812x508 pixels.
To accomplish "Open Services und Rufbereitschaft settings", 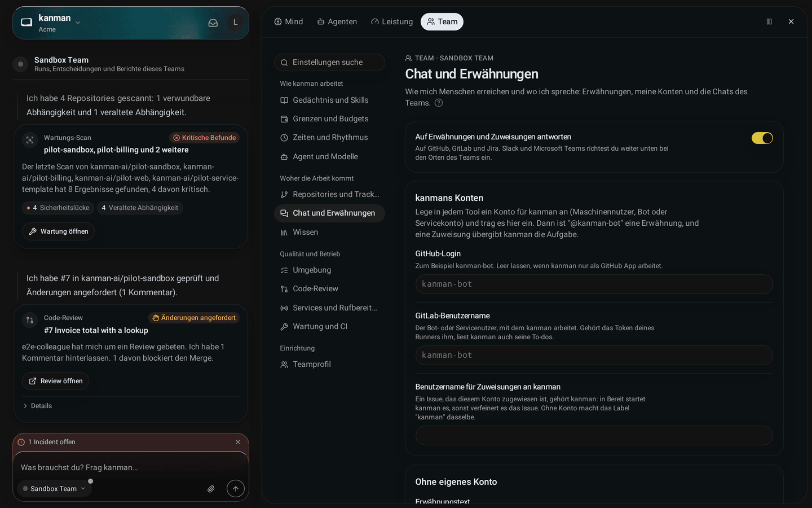I will [x=329, y=308].
